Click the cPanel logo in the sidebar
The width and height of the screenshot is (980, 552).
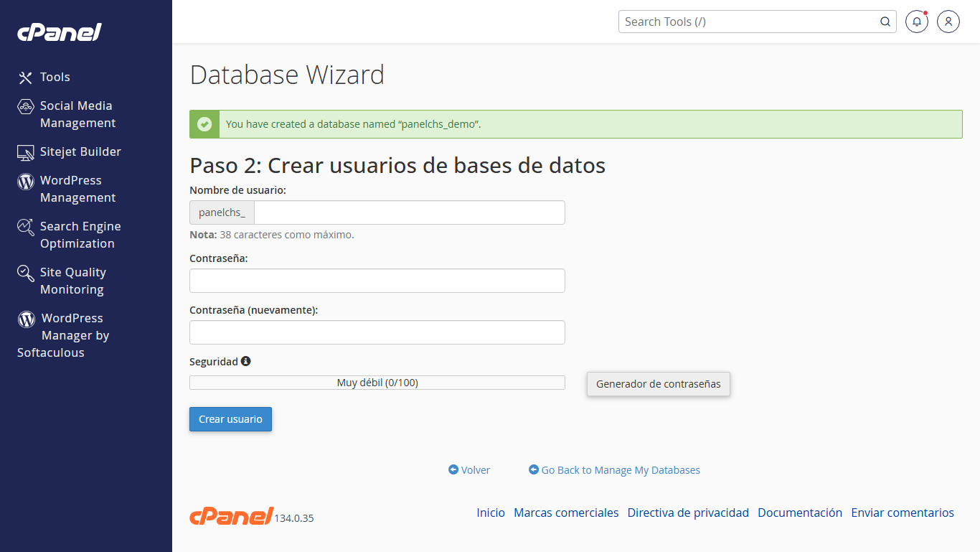tap(60, 32)
